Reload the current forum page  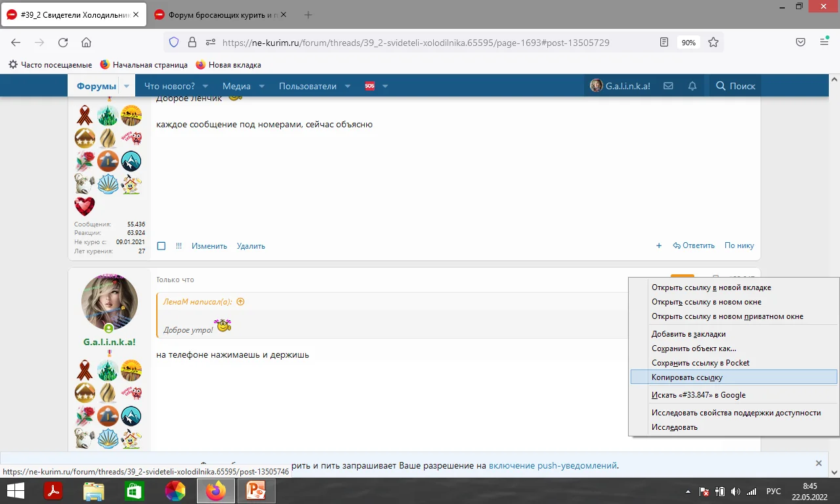point(63,43)
